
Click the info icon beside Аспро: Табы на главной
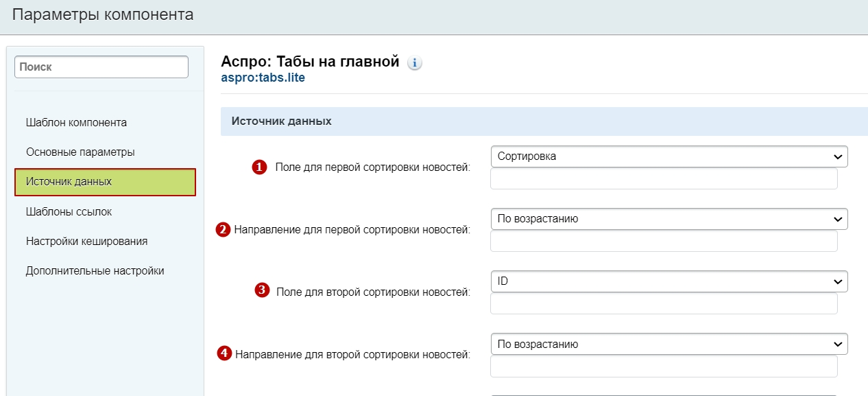415,63
